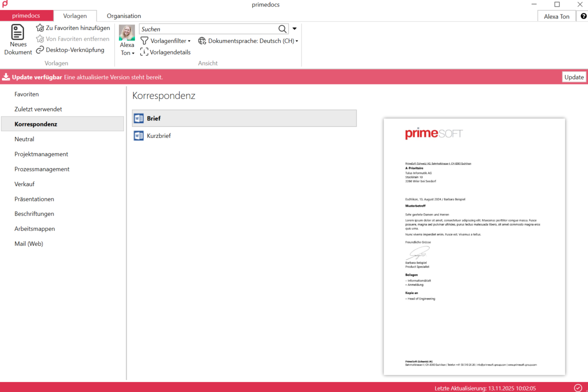Click the Alexa Ton user button
The image size is (588, 392).
tap(557, 16)
